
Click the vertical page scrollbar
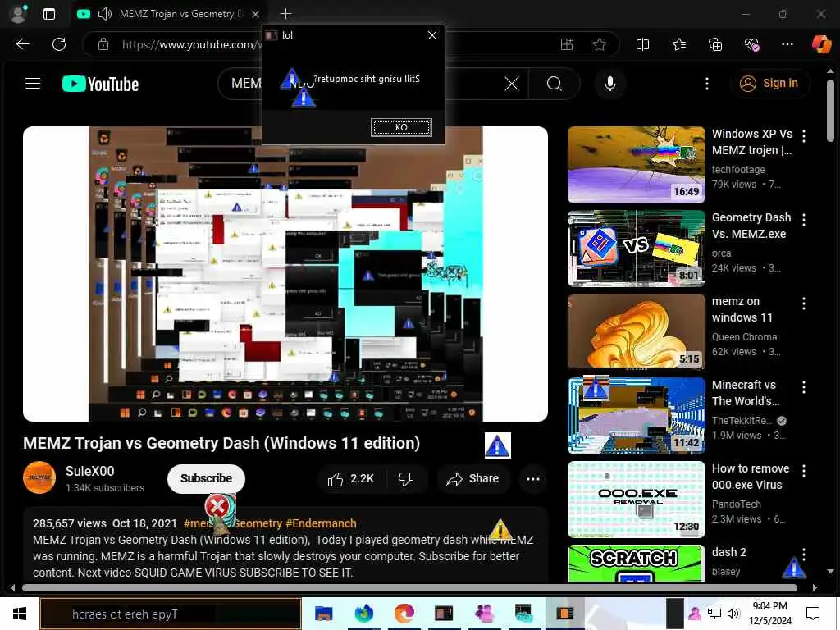(830, 111)
